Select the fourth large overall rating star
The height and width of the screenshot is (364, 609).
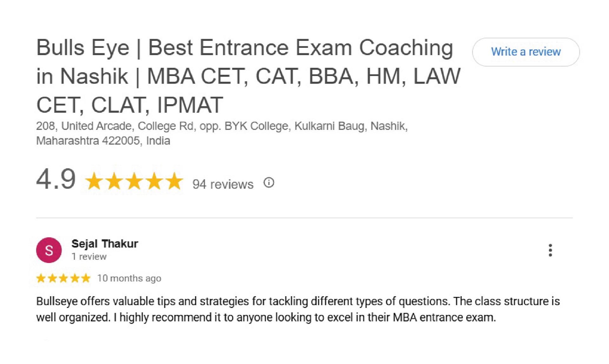point(154,181)
